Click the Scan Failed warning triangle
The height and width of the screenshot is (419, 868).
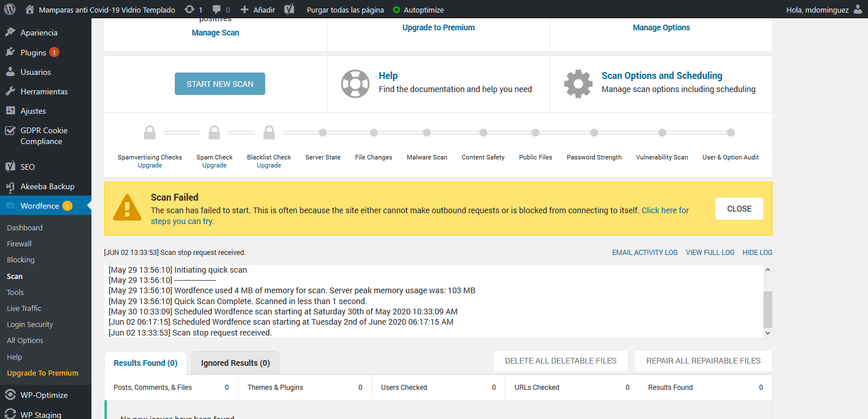coord(127,207)
